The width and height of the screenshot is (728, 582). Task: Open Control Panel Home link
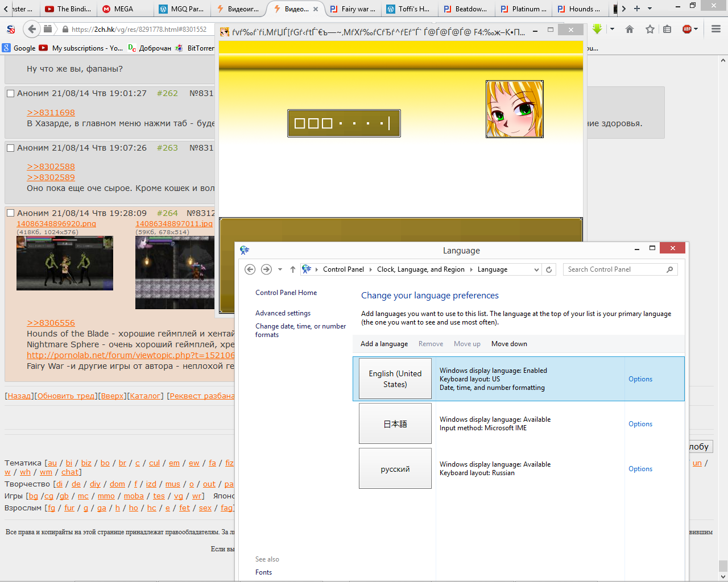coord(286,293)
